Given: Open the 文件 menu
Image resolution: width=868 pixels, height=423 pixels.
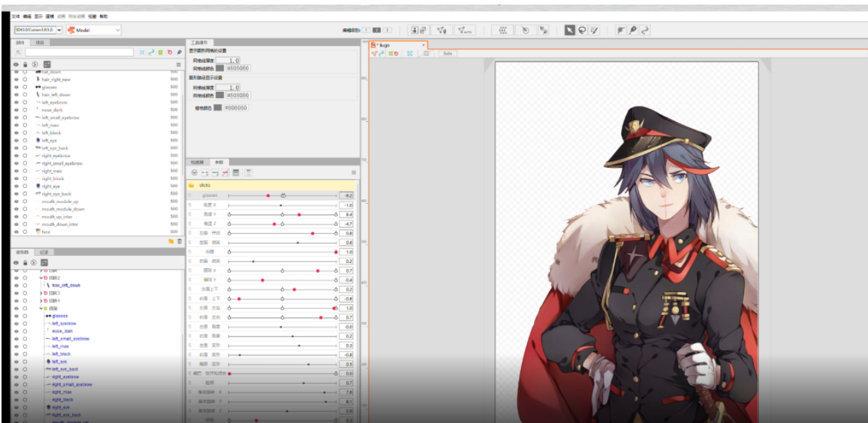Looking at the screenshot, I should (15, 17).
